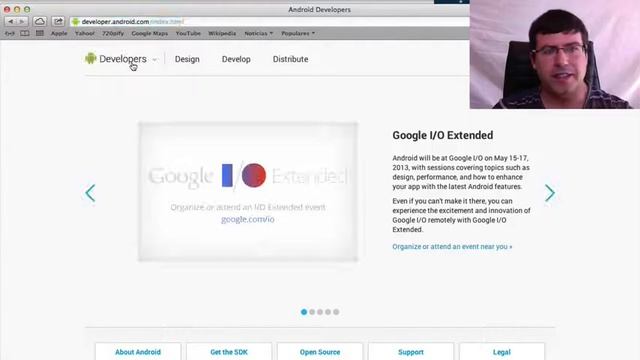Image resolution: width=640 pixels, height=360 pixels.
Task: Open About Android button
Action: tap(138, 351)
